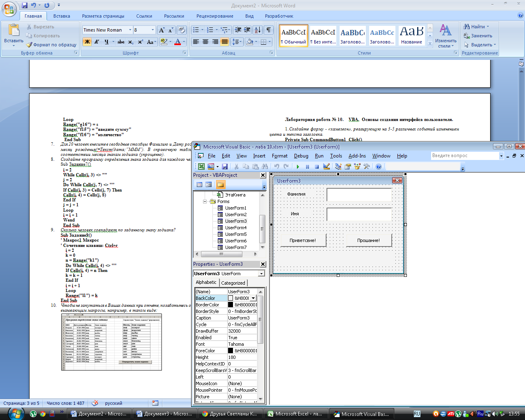Click text highlight color swatch
Screen dimensions: 525x420
click(x=164, y=42)
